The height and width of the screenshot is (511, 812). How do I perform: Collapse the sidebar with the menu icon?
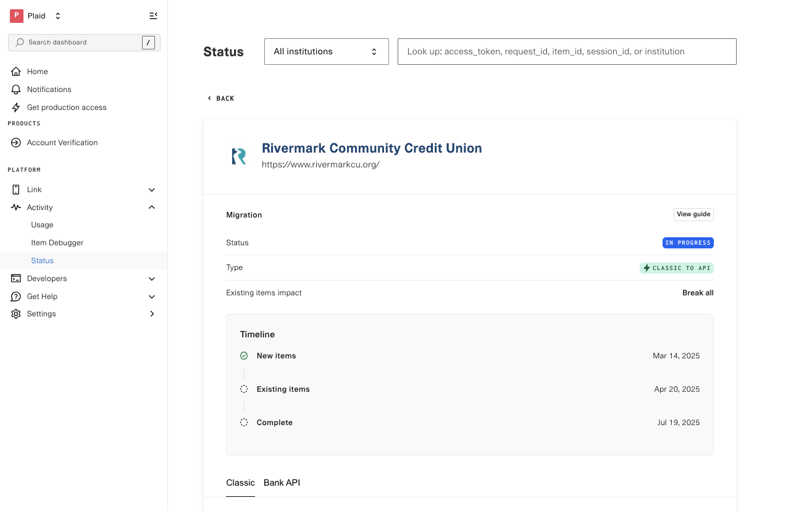(153, 16)
